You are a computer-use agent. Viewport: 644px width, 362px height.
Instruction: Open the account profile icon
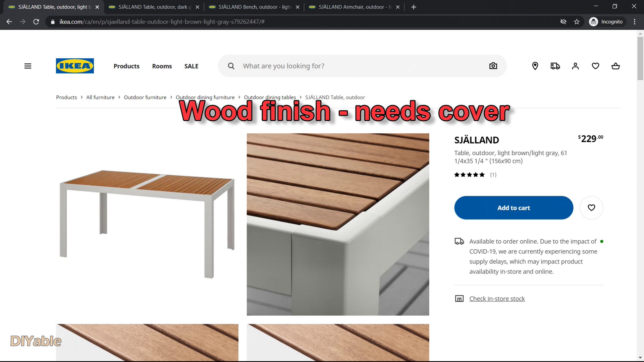click(x=576, y=66)
